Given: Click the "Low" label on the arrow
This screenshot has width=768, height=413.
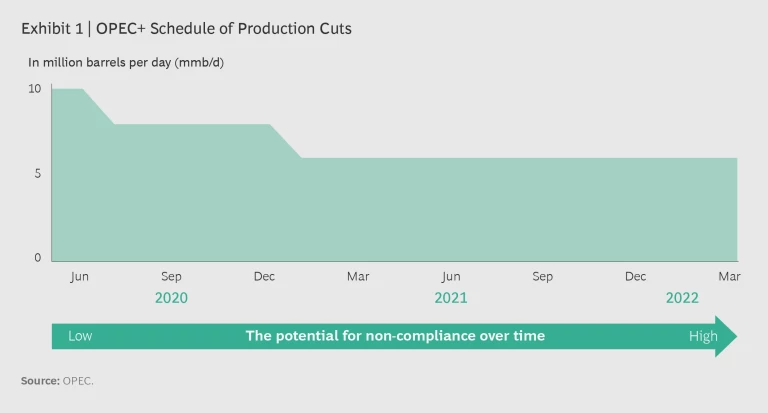Looking at the screenshot, I should pyautogui.click(x=80, y=336).
